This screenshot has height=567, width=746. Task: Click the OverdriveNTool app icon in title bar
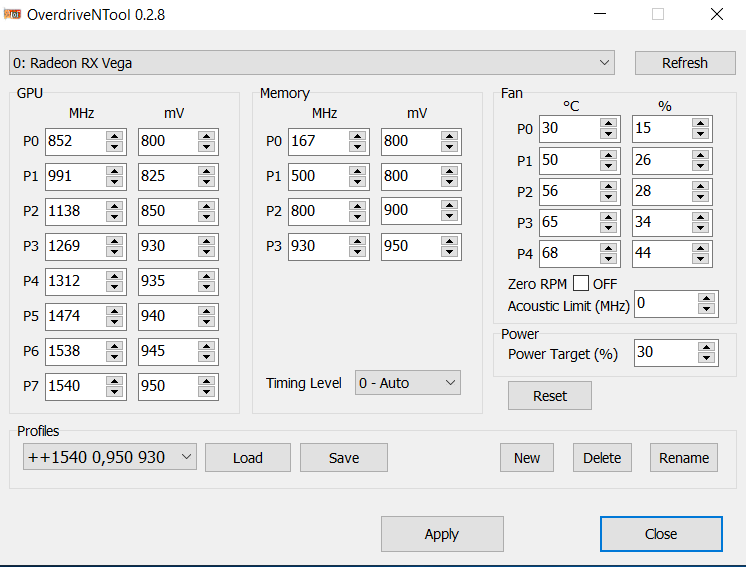(12, 14)
